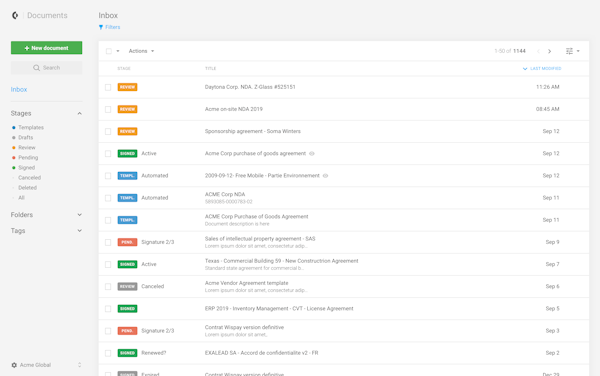The height and width of the screenshot is (376, 600).
Task: Click the SIGNED badge on EXALEAD SA row
Action: 127,353
